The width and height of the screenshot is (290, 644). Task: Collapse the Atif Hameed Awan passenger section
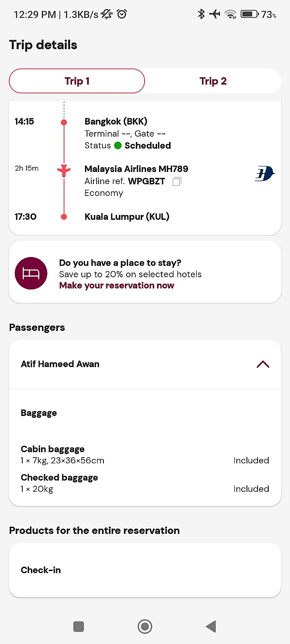pyautogui.click(x=262, y=364)
